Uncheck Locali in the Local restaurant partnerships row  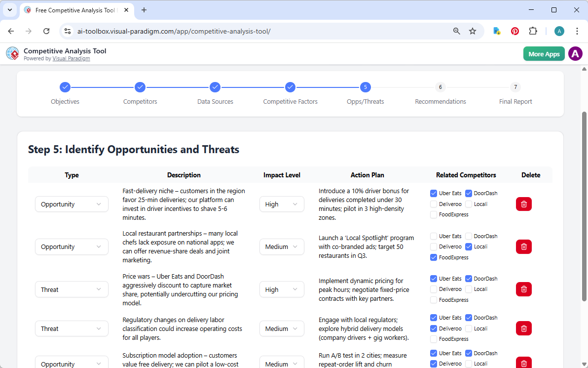pyautogui.click(x=468, y=246)
